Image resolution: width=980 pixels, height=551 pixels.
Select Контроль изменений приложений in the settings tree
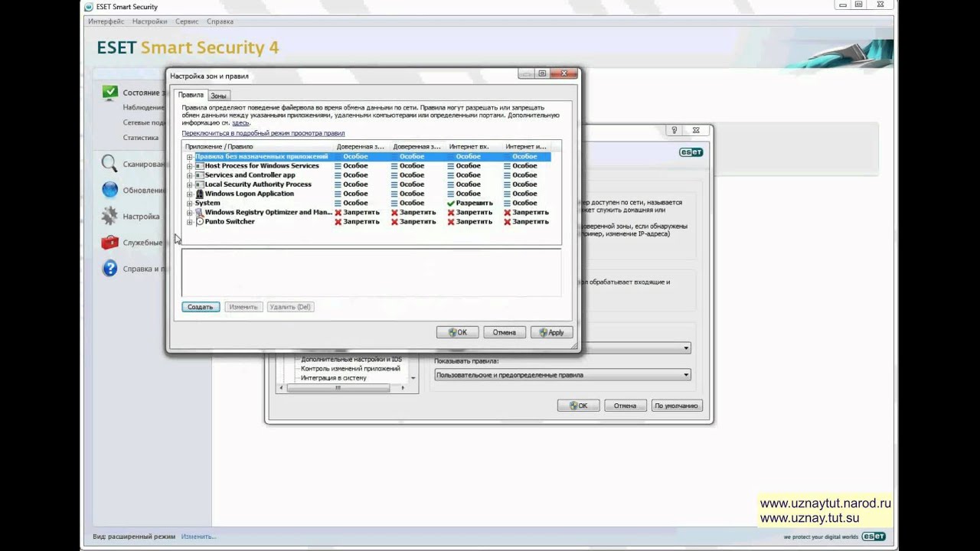click(x=351, y=369)
